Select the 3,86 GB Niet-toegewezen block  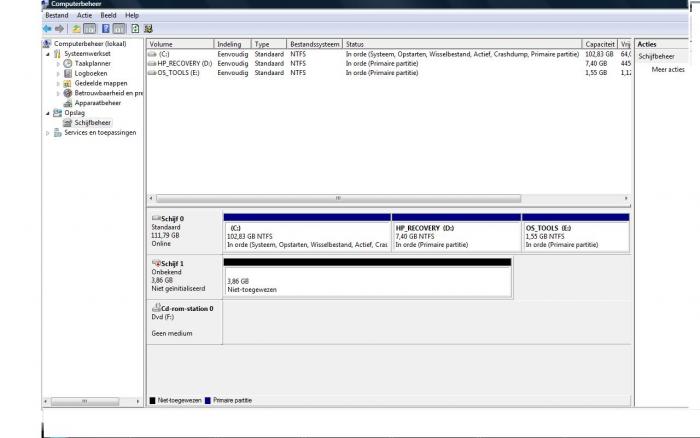pyautogui.click(x=367, y=278)
